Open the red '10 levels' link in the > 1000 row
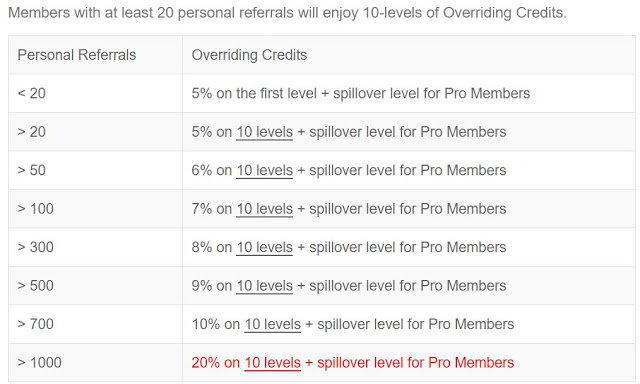640x384 pixels. 273,362
